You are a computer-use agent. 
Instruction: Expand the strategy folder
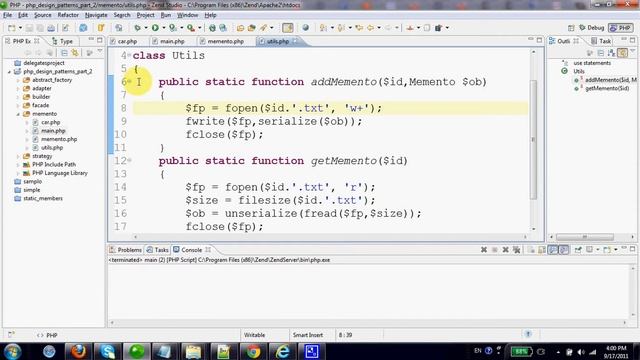click(18, 156)
